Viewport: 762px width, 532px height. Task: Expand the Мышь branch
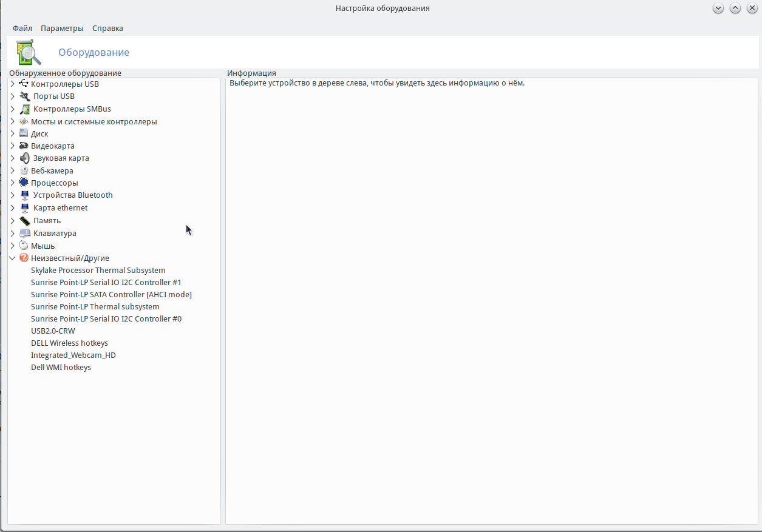[x=13, y=246]
